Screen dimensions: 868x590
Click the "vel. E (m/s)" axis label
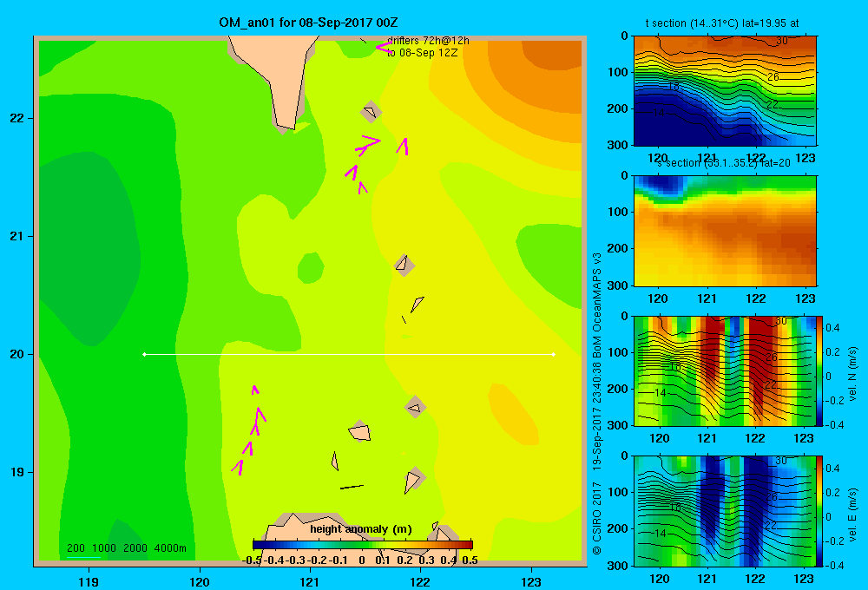(x=852, y=515)
